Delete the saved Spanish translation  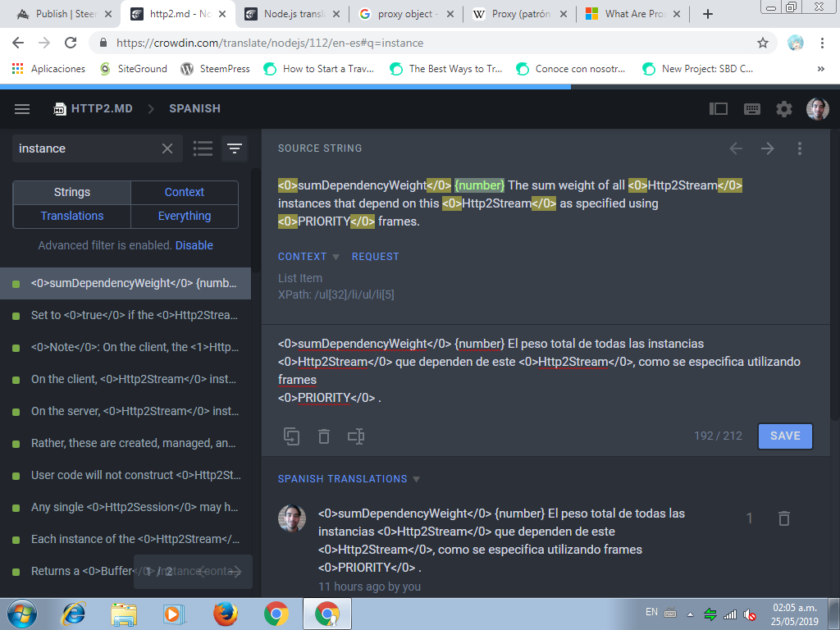click(784, 518)
